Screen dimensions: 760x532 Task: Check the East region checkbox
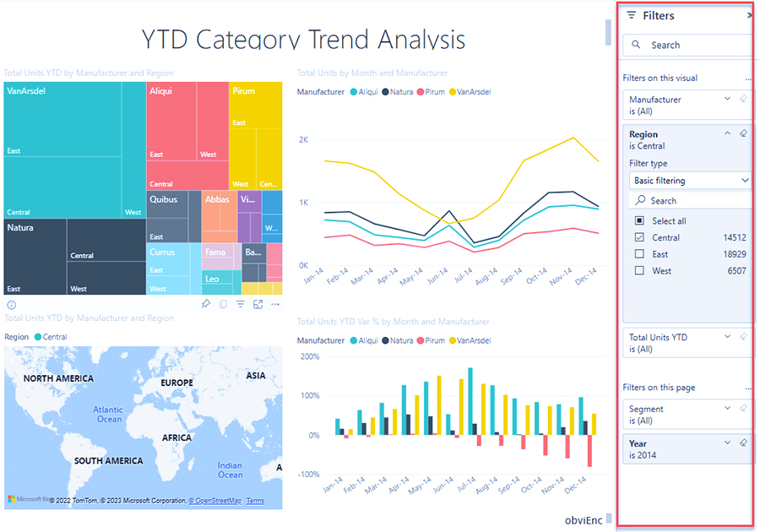click(639, 253)
